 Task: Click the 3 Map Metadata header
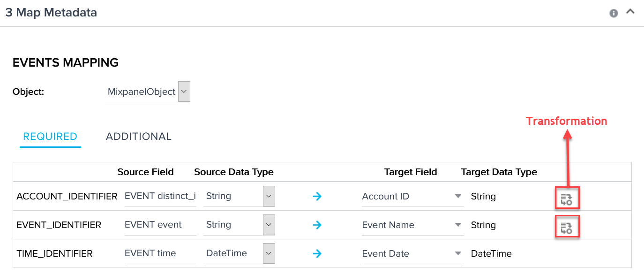51,13
